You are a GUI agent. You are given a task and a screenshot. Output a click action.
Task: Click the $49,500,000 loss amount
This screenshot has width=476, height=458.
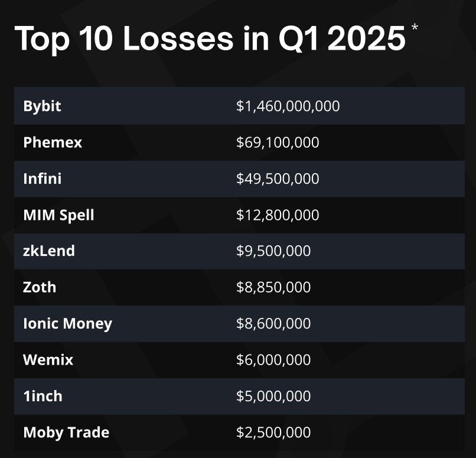click(278, 178)
